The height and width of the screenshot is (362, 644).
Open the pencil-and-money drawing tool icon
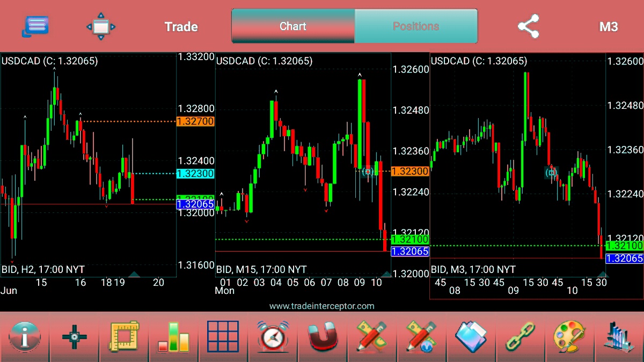371,337
